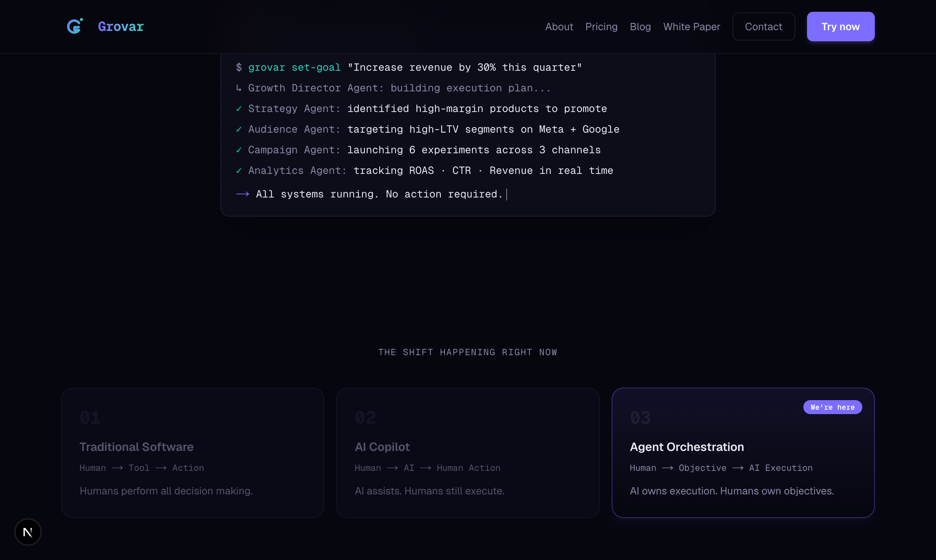Image resolution: width=936 pixels, height=560 pixels.
Task: Open the About page
Action: coord(559,27)
